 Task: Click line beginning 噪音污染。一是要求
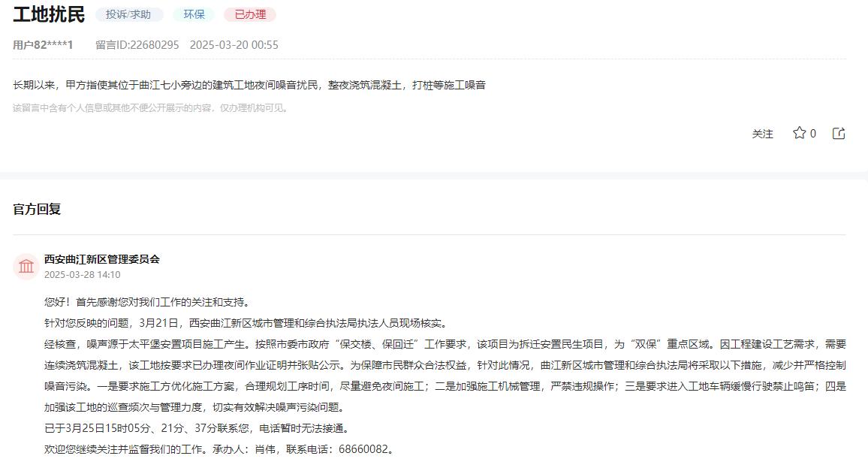445,386
